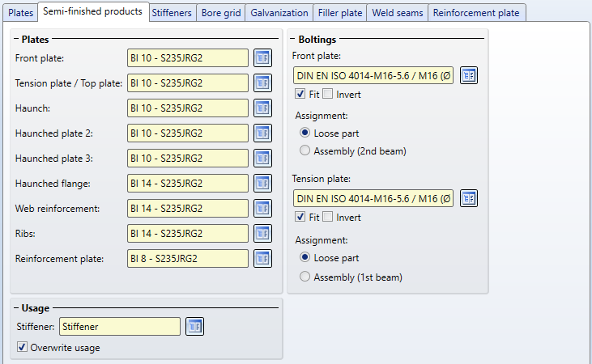Click the Stiffener usage text field
Viewport: 592px width, 364px height.
click(120, 326)
